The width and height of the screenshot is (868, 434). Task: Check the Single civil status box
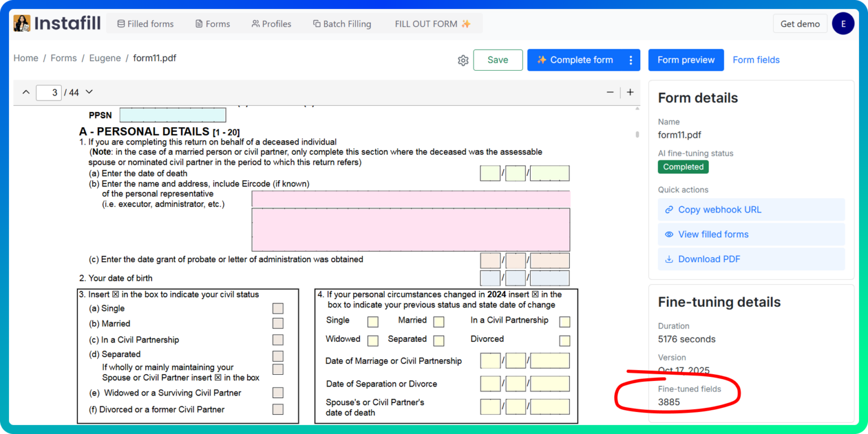tap(277, 308)
